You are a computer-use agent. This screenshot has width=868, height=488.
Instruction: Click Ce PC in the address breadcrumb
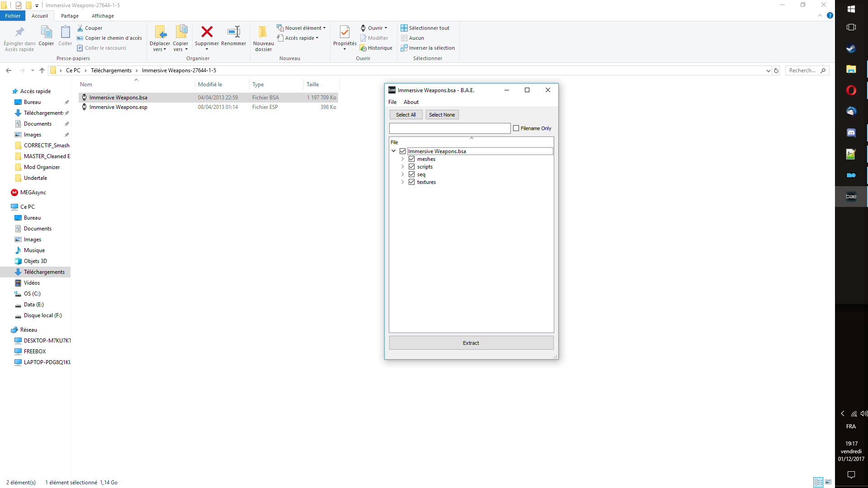73,70
